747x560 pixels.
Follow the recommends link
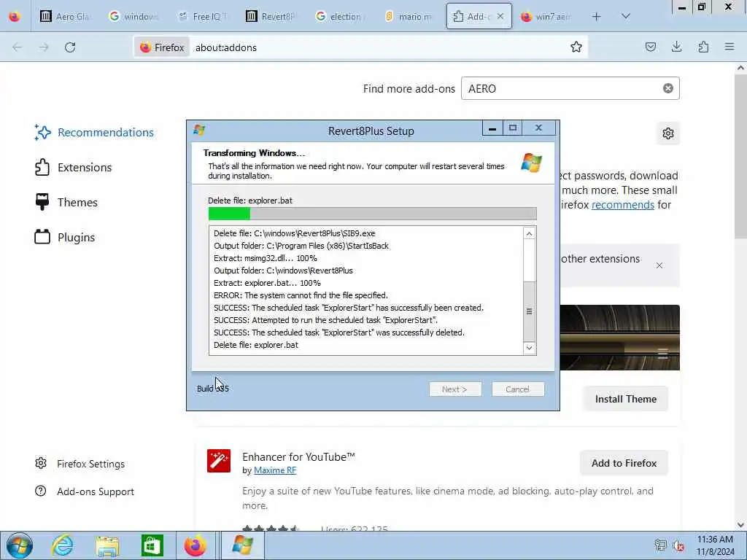pos(623,205)
